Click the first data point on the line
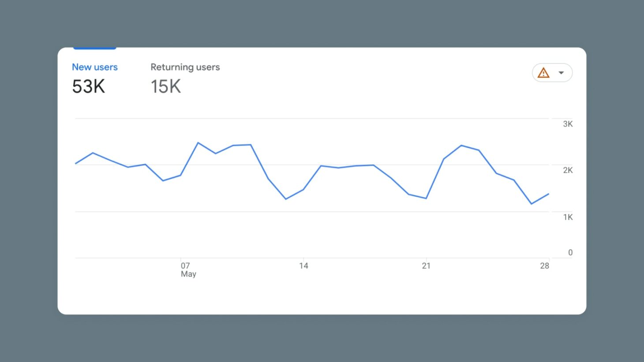The height and width of the screenshot is (362, 644). click(x=76, y=163)
